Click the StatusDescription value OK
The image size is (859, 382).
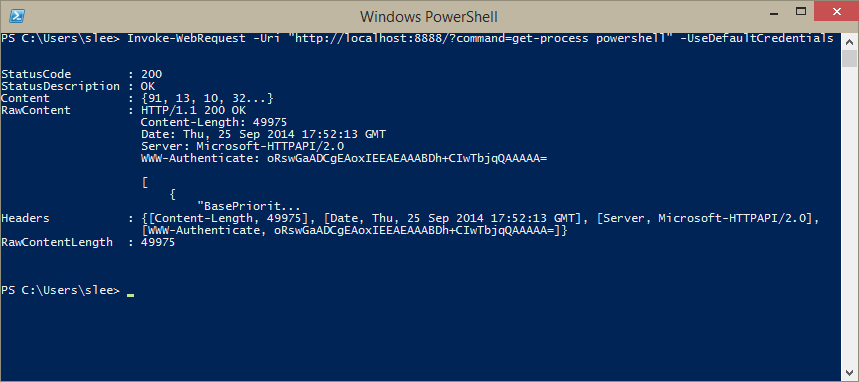tap(148, 86)
